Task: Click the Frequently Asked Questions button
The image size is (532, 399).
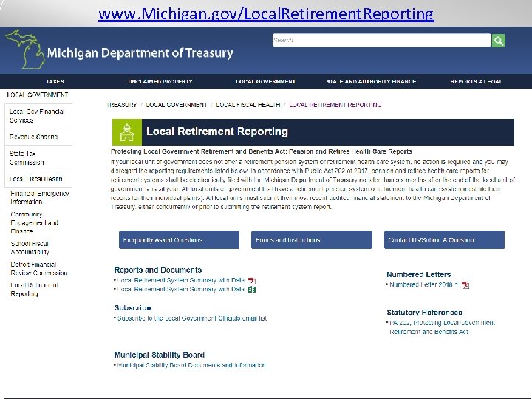Action: click(x=179, y=240)
